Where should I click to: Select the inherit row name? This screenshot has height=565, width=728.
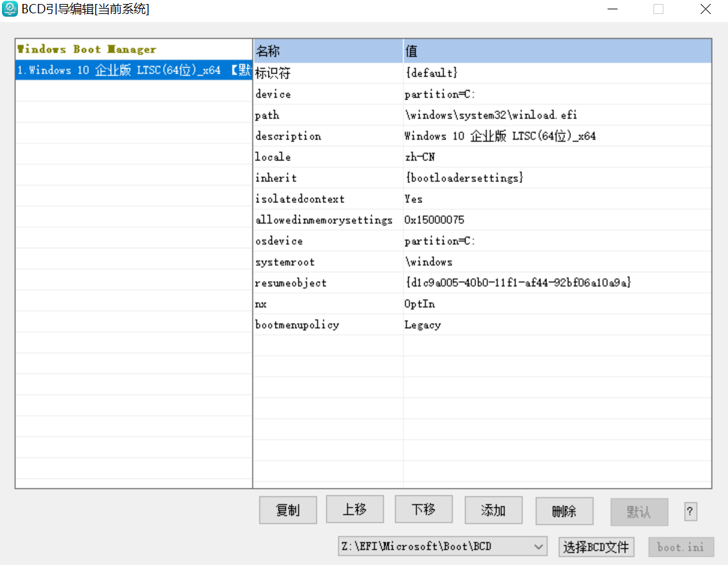tap(275, 178)
